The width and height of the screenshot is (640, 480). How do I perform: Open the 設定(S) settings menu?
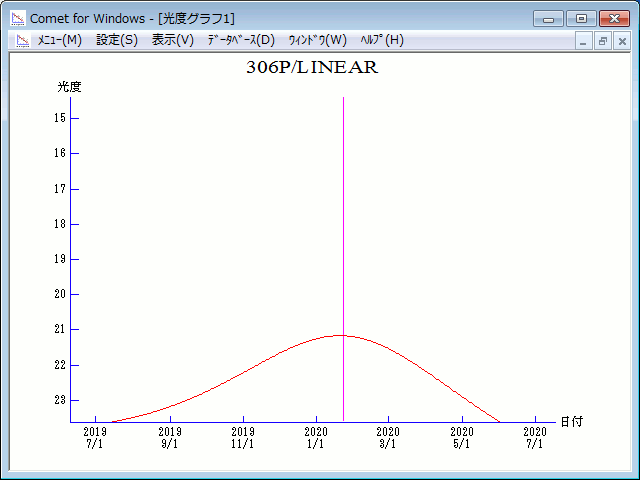[x=117, y=40]
